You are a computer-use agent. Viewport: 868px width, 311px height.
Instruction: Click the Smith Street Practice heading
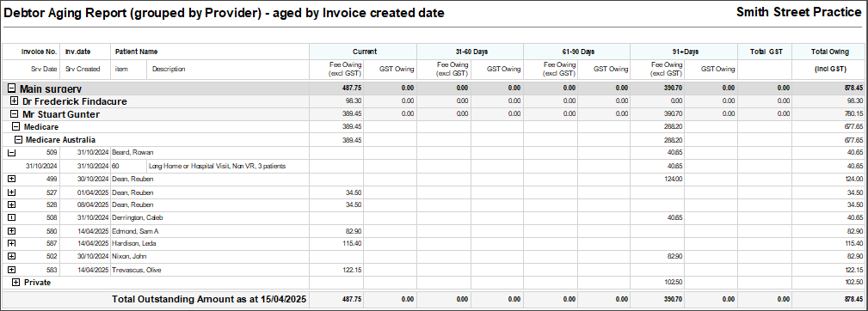click(x=799, y=12)
